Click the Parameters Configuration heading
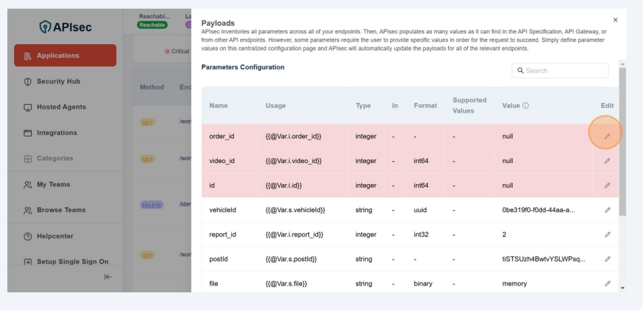Viewport: 644px width, 311px height. [x=243, y=67]
